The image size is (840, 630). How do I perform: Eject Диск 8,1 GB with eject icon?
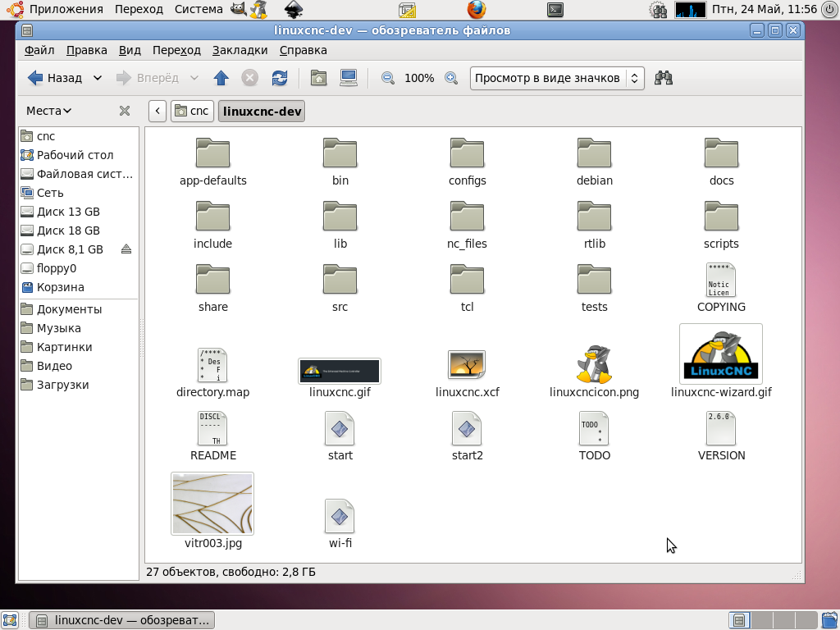(x=126, y=249)
